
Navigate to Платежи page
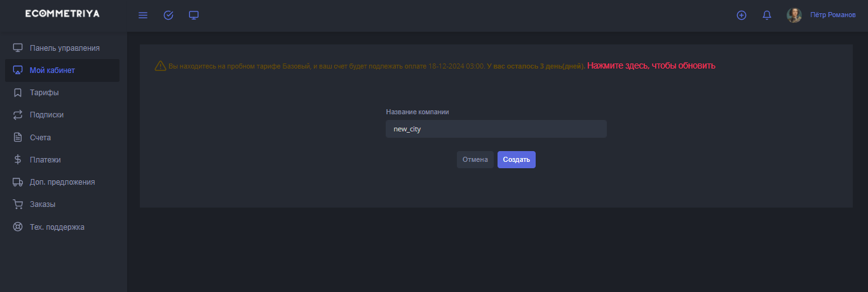[x=45, y=160]
